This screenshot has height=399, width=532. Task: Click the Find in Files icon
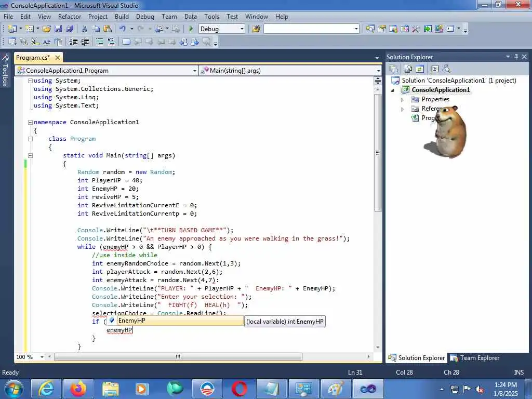pyautogui.click(x=256, y=29)
